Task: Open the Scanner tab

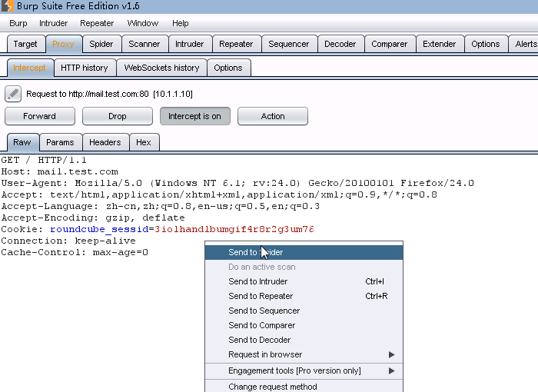Action: coord(144,44)
